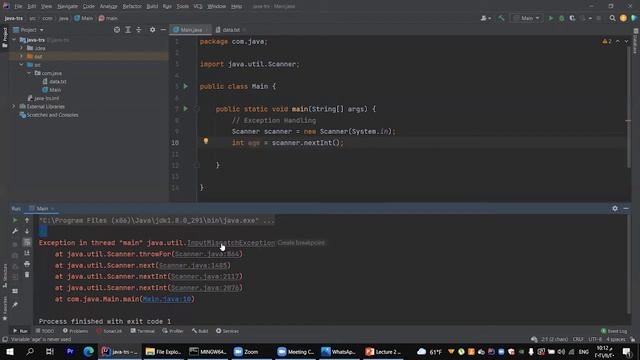Expand the out folder

(22, 56)
